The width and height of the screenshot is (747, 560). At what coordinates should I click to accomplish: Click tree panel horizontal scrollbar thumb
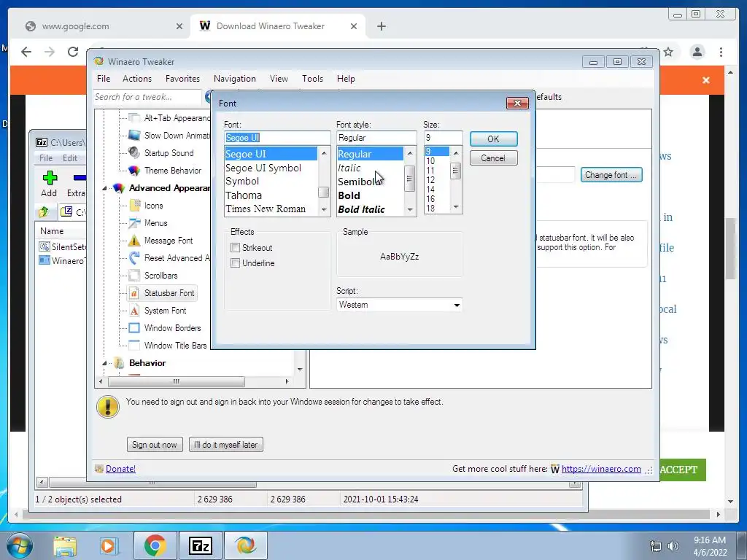pyautogui.click(x=177, y=382)
